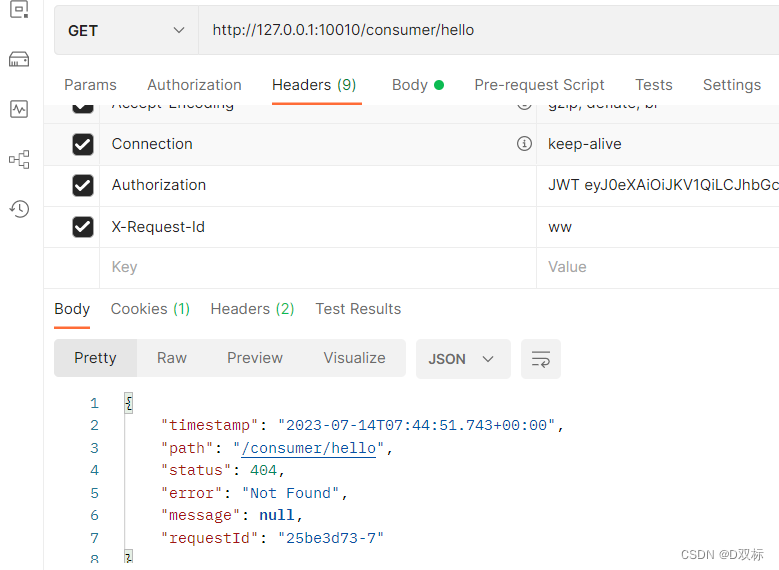Open the response Headers (2) tab
Image resolution: width=779 pixels, height=570 pixels.
(x=252, y=309)
